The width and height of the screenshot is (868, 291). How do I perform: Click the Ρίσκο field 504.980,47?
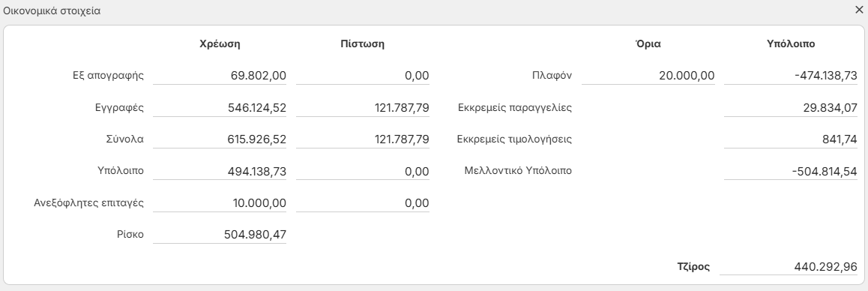[220, 235]
